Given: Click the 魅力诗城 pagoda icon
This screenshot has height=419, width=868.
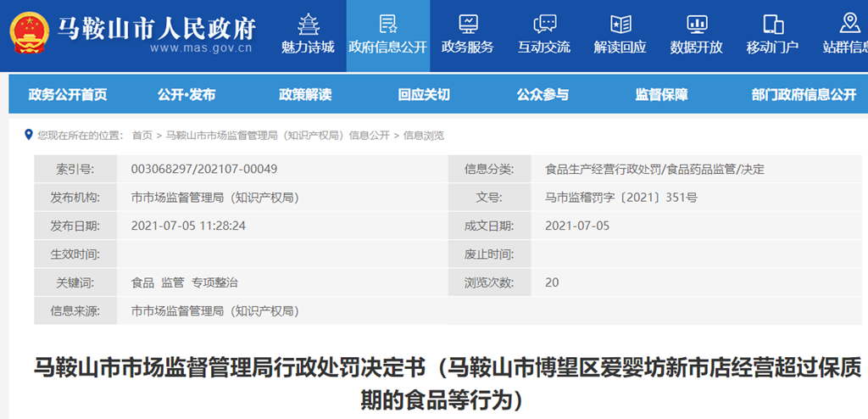Looking at the screenshot, I should pyautogui.click(x=308, y=23).
